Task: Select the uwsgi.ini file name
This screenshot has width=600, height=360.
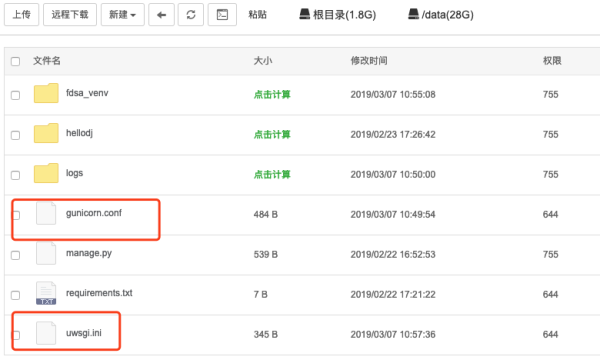Action: [x=84, y=333]
